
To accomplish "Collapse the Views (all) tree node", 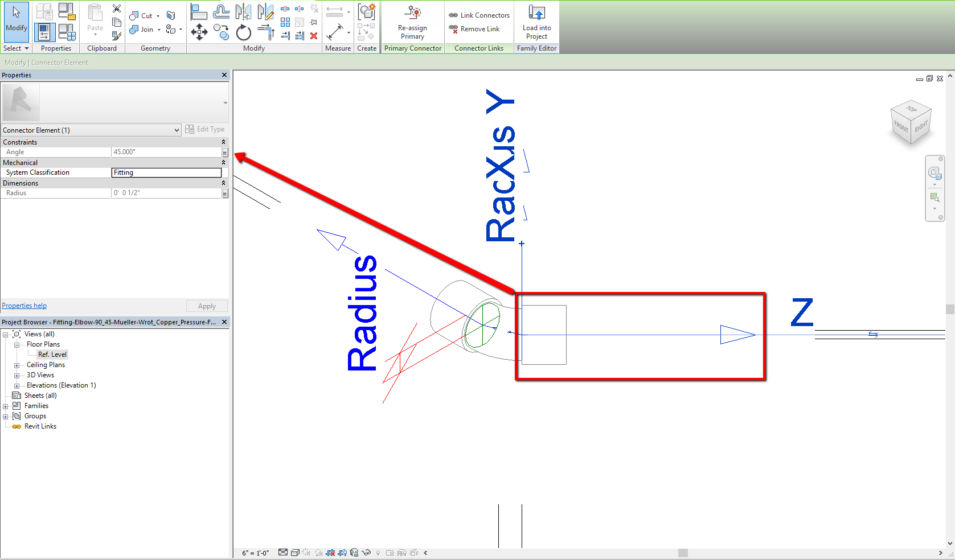I will 6,335.
